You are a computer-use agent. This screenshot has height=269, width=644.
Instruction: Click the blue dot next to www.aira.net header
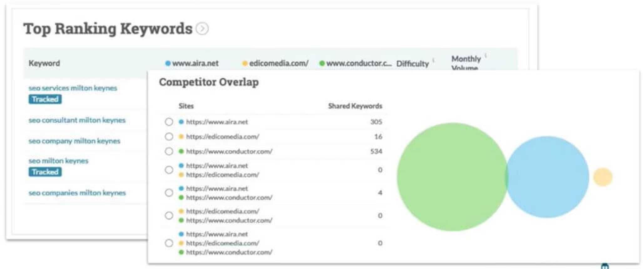[168, 63]
